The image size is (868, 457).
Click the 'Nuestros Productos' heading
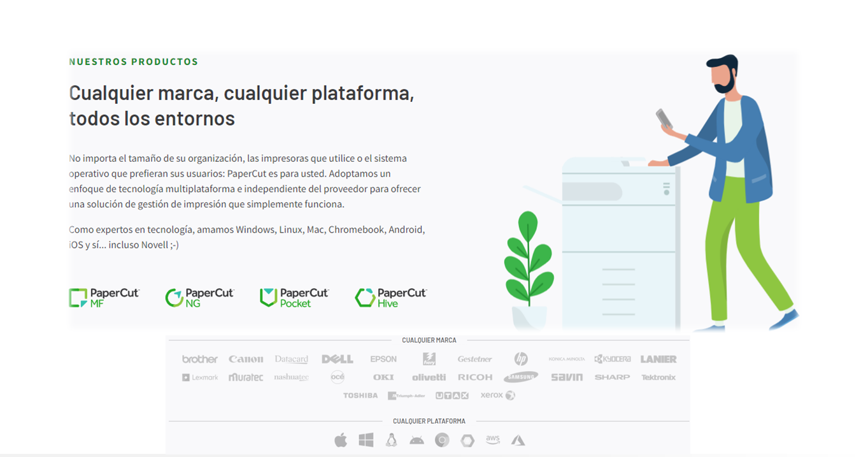[x=134, y=62]
